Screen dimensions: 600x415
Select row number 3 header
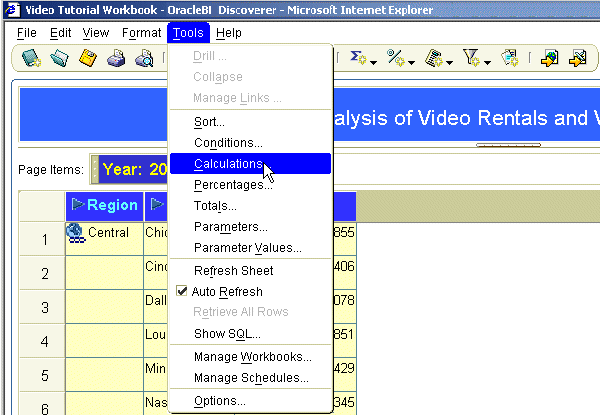(42, 307)
